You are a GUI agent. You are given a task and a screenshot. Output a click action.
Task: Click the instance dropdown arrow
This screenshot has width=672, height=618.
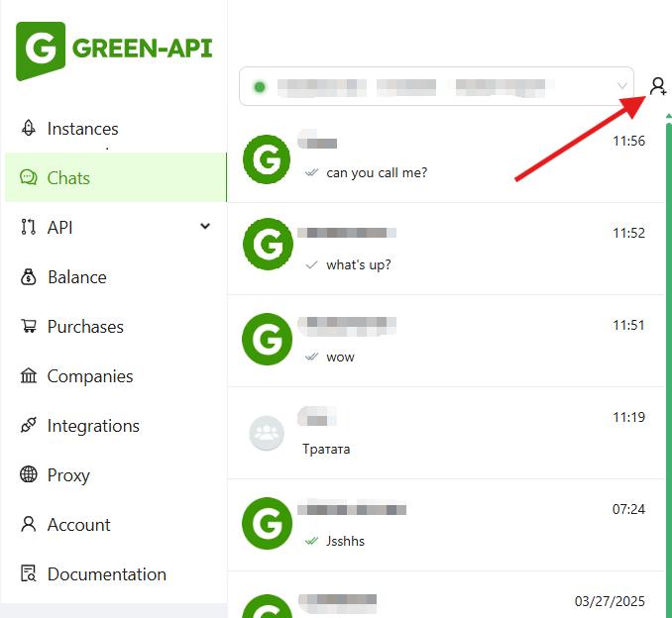pos(622,87)
